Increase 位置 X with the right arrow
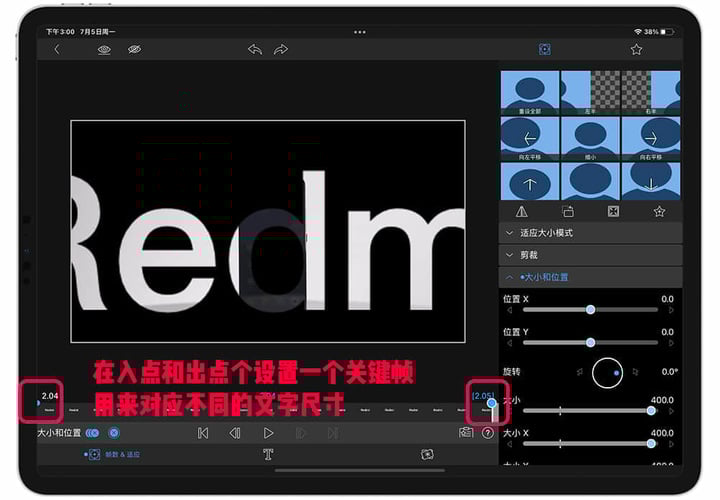 pyautogui.click(x=671, y=310)
